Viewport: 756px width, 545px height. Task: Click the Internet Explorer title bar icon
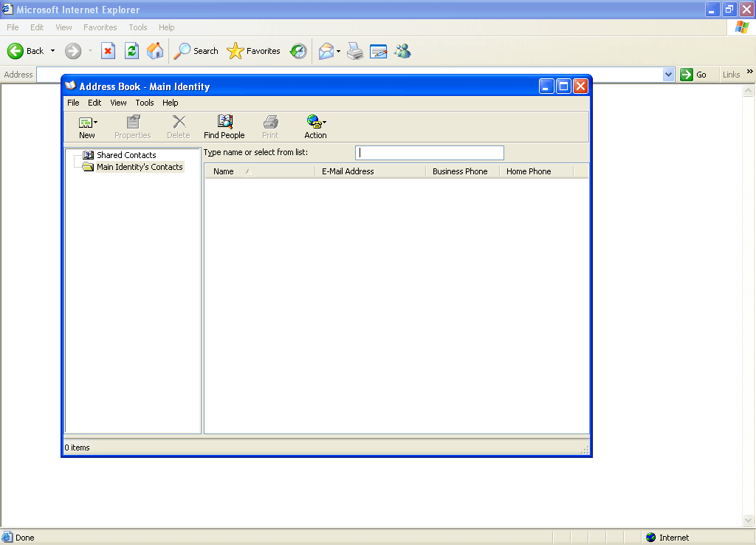[x=7, y=9]
